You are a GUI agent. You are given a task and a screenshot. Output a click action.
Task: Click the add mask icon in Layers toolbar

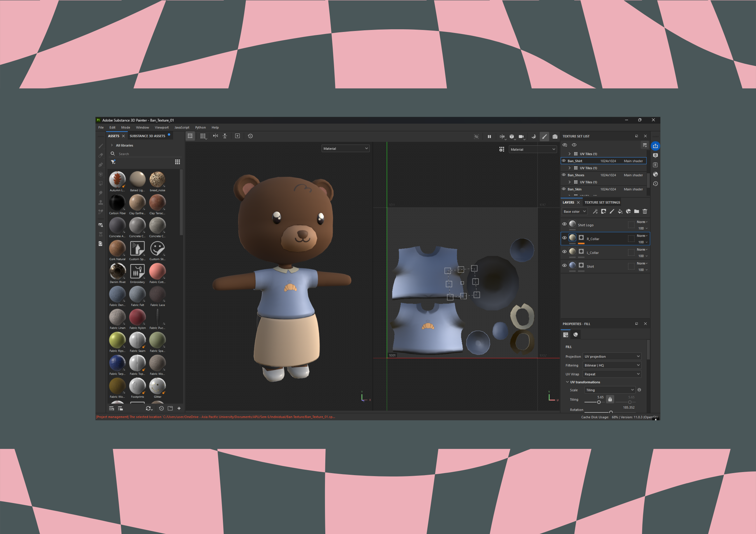pos(603,211)
